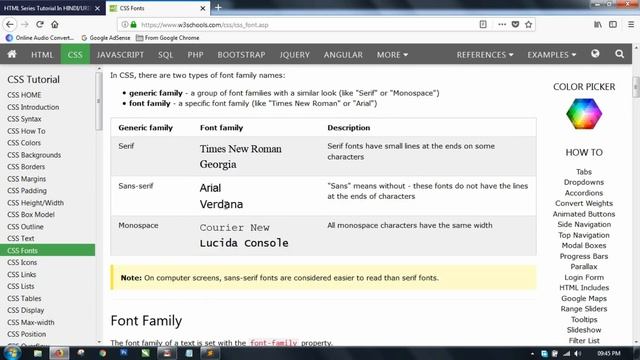The image size is (640, 360).
Task: Click the browser back arrow button
Action: (x=10, y=24)
